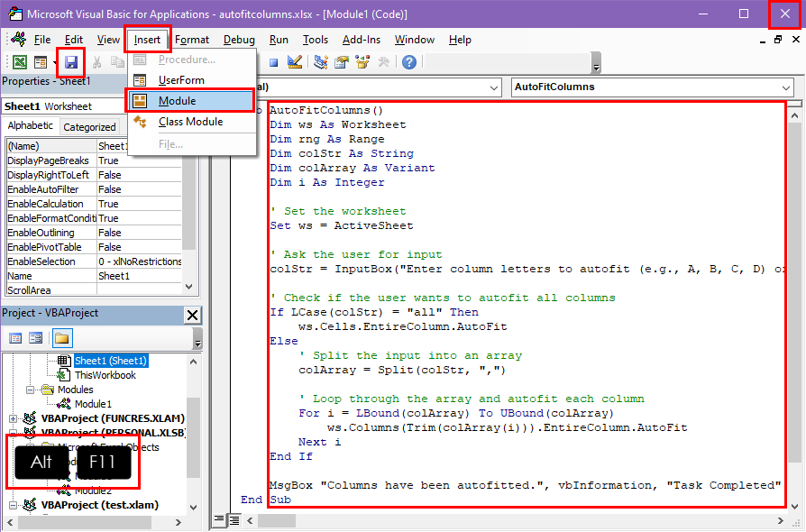The image size is (806, 532).
Task: Toggle Design Mode ruler icon
Action: (x=295, y=62)
